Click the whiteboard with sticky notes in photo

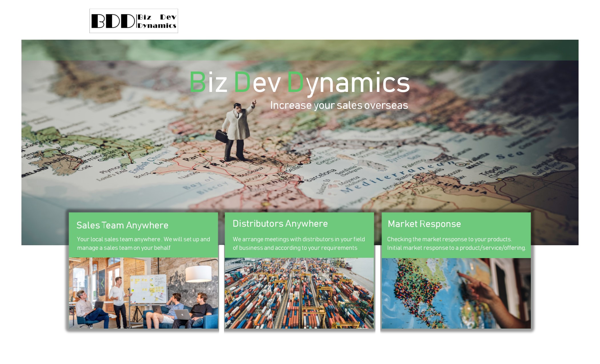click(148, 288)
